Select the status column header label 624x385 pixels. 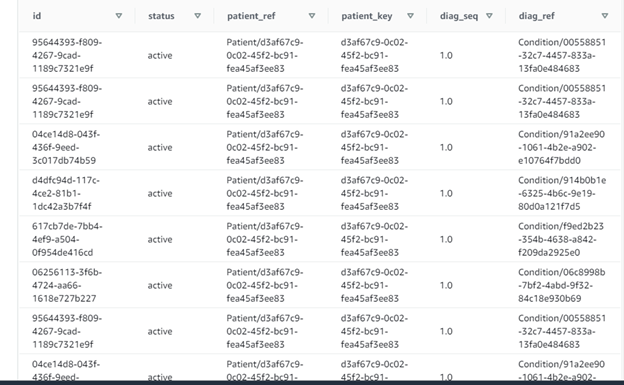point(161,16)
